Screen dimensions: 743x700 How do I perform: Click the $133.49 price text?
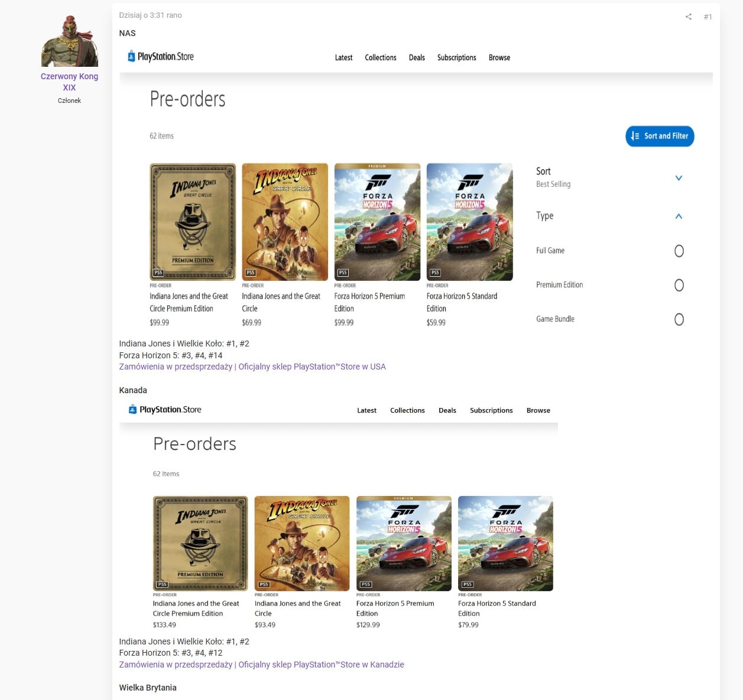tap(164, 625)
